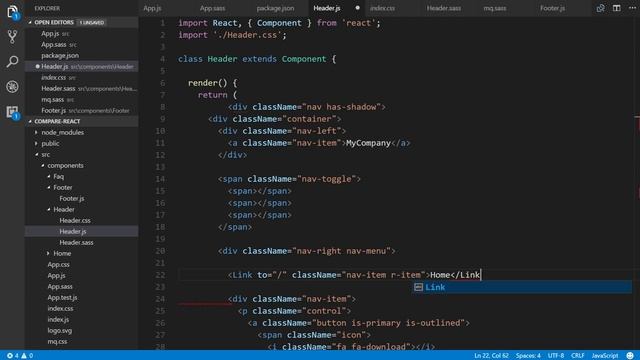640x360 pixels.
Task: Split the editor with the split icon
Action: click(x=616, y=8)
